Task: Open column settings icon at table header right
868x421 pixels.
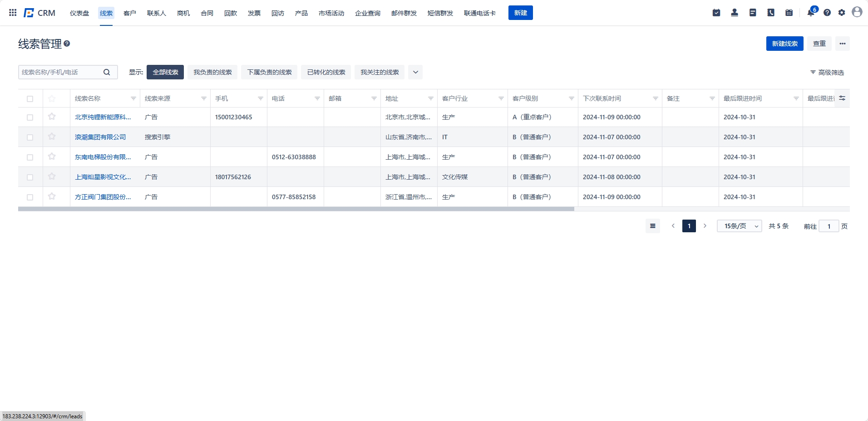Action: [x=842, y=98]
